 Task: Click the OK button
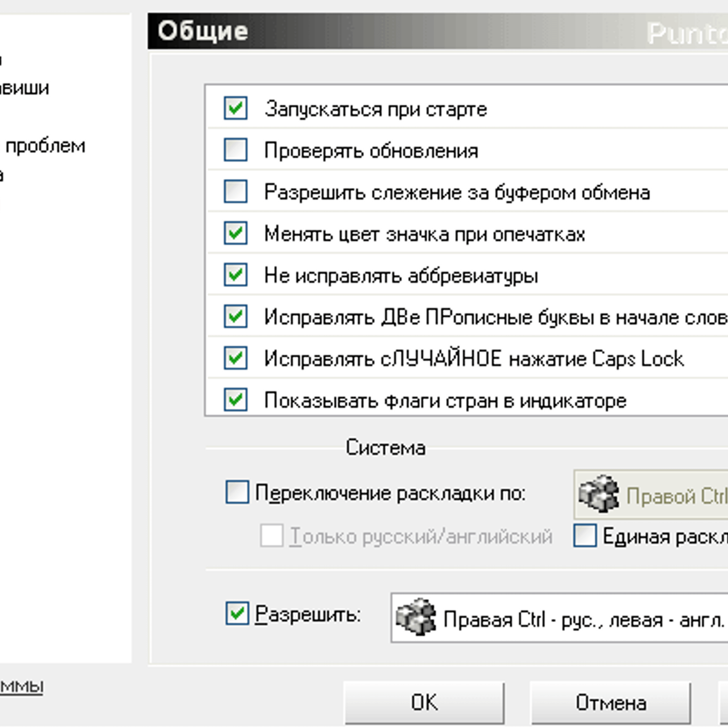[424, 703]
